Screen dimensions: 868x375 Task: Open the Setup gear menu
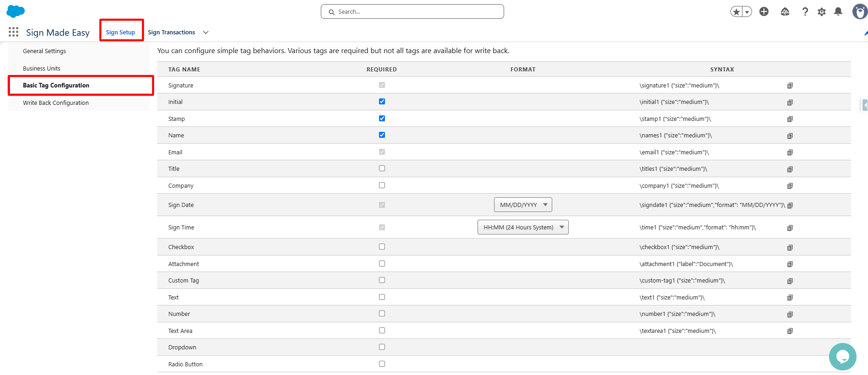[822, 12]
